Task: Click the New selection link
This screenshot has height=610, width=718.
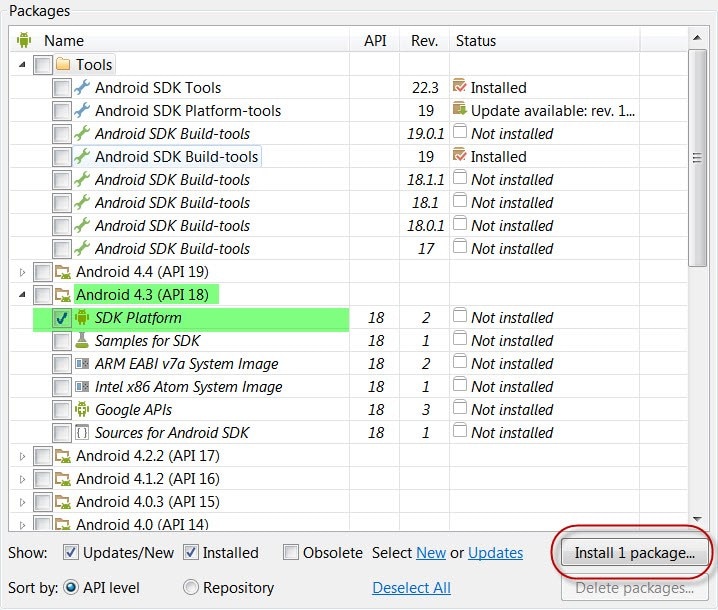Action: (431, 553)
